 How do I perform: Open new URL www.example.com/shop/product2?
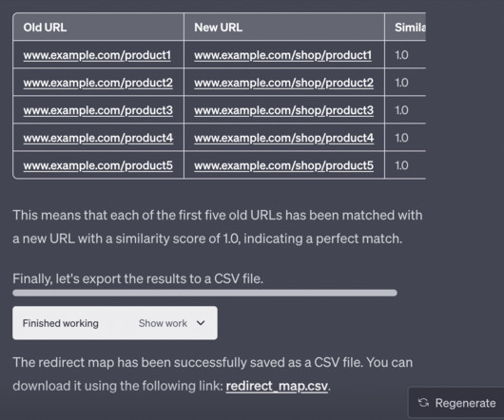tap(283, 83)
